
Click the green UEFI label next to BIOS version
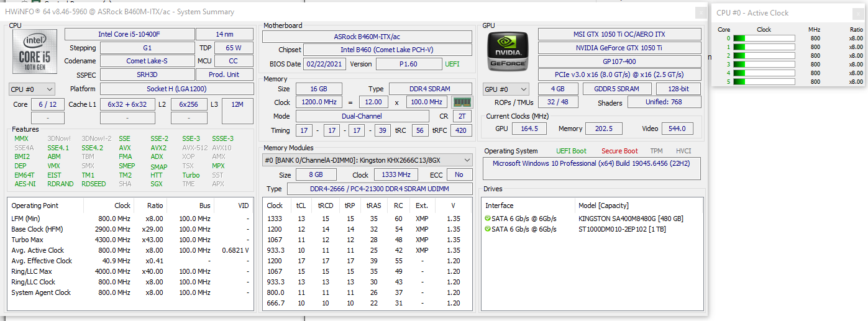click(x=452, y=64)
